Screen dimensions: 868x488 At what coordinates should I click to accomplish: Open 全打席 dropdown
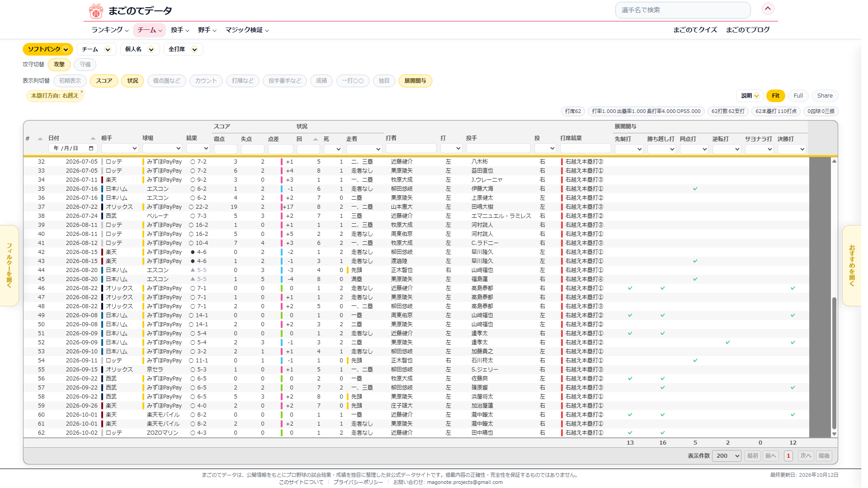click(183, 49)
